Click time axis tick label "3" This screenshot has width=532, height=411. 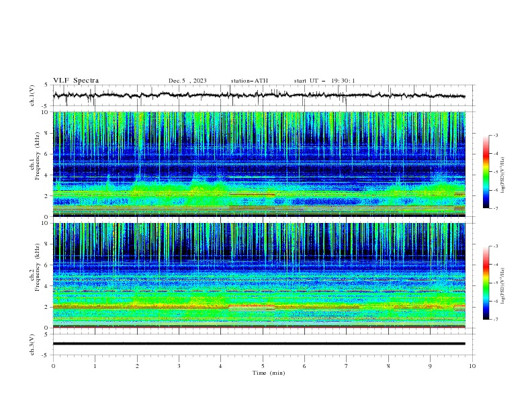point(179,366)
